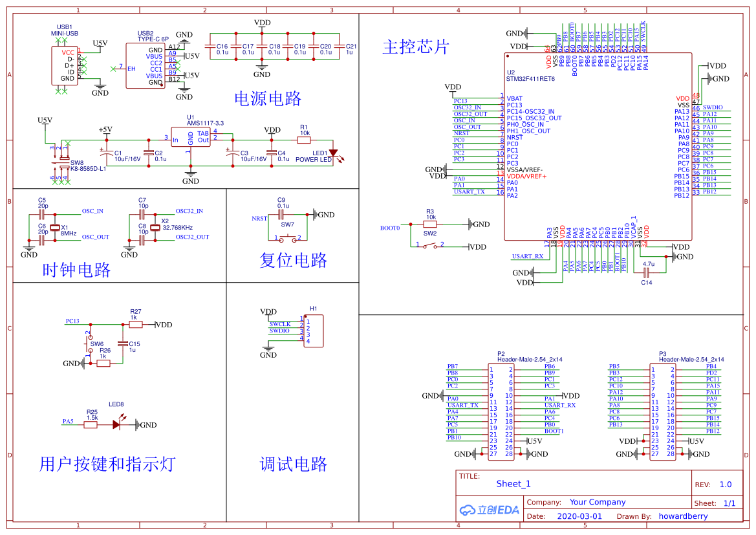The image size is (756, 535).
Task: Select resistor R3 10k near BOOT0
Action: point(430,224)
